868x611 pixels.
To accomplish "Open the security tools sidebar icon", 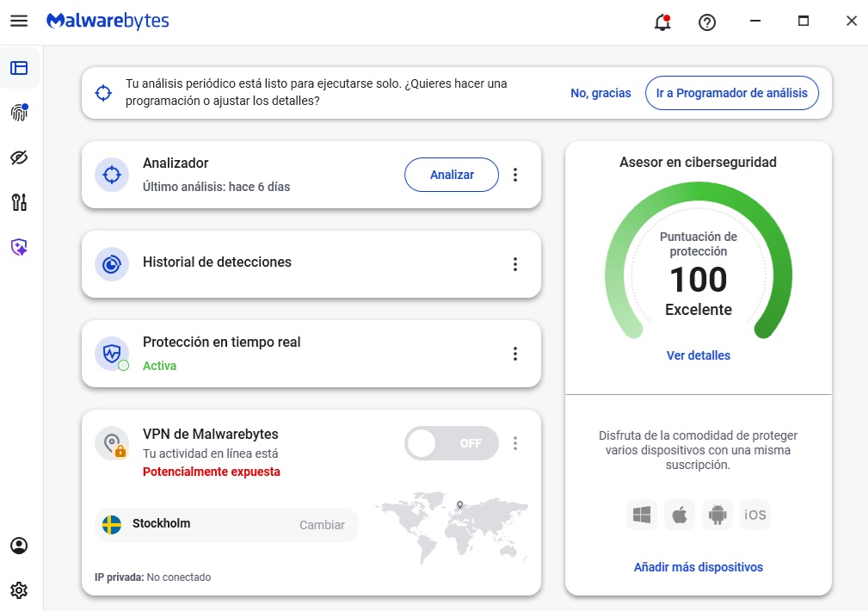I will (x=19, y=202).
